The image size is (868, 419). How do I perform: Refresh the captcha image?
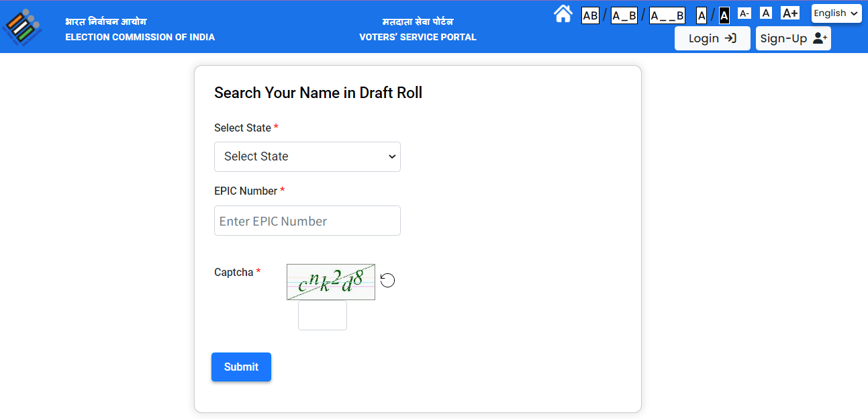click(387, 280)
